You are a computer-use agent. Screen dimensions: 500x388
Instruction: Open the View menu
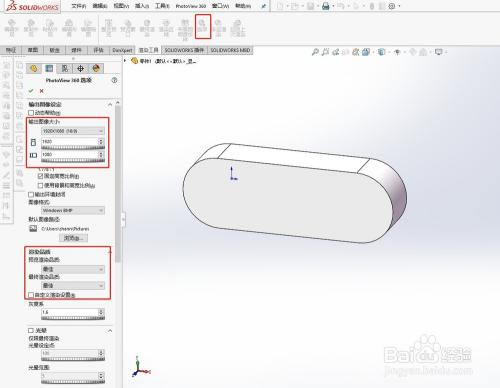click(121, 6)
